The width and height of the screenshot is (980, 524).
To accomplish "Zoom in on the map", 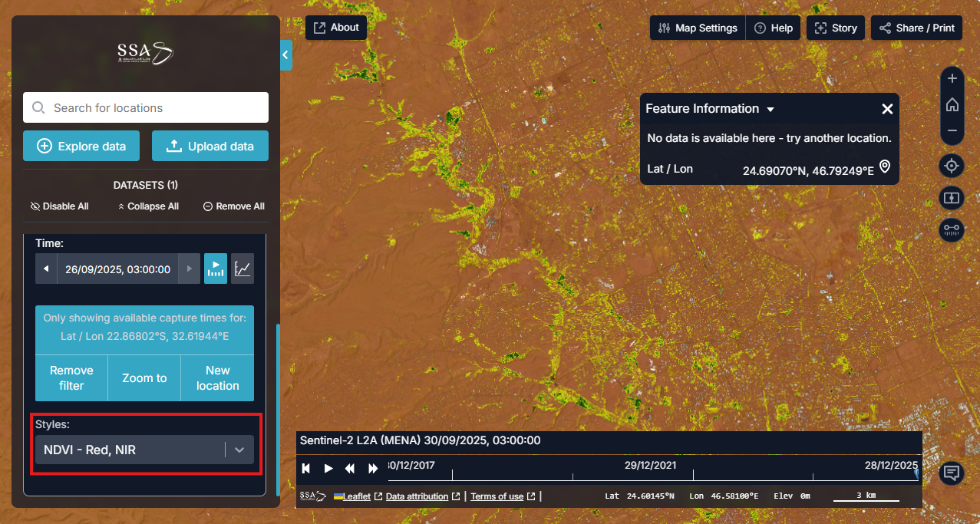I will tap(952, 78).
